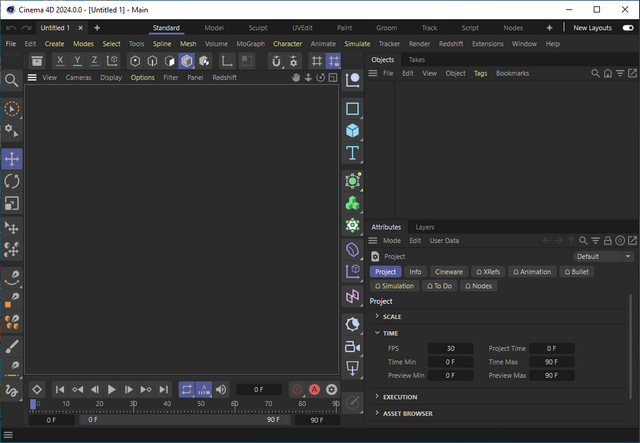
Task: Switch to Points mode
Action: [135, 61]
